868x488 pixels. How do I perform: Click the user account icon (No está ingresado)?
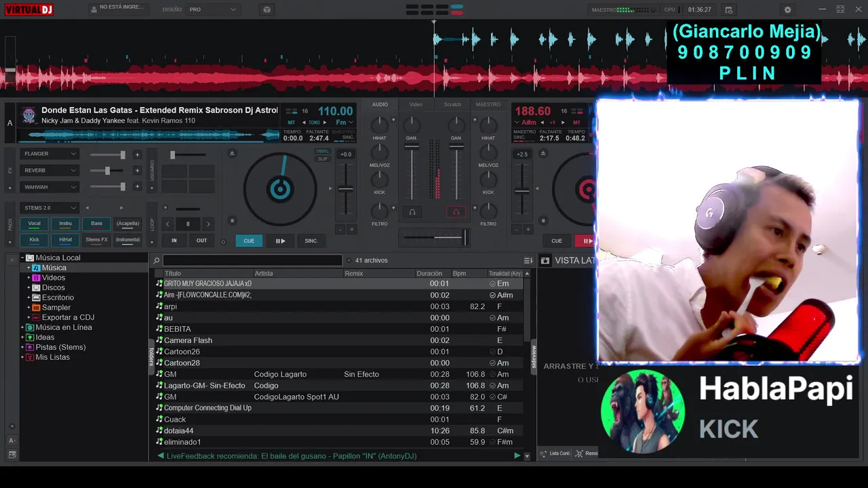[93, 9]
